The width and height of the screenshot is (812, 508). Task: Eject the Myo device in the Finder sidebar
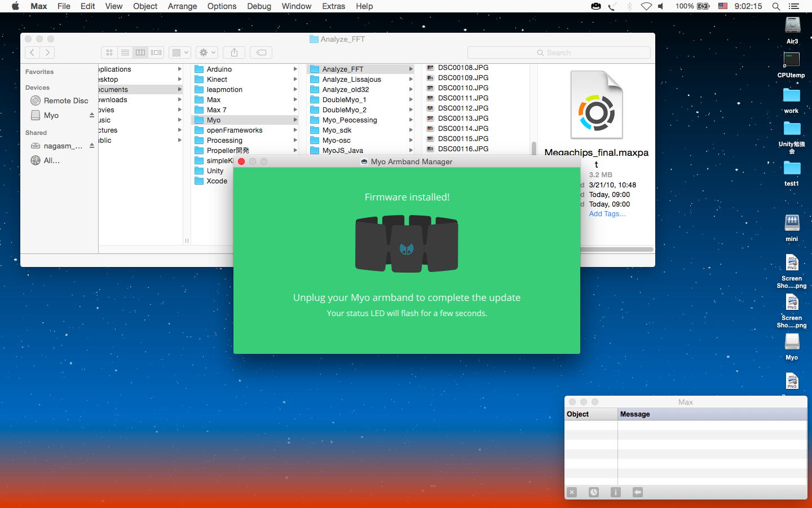pyautogui.click(x=92, y=115)
